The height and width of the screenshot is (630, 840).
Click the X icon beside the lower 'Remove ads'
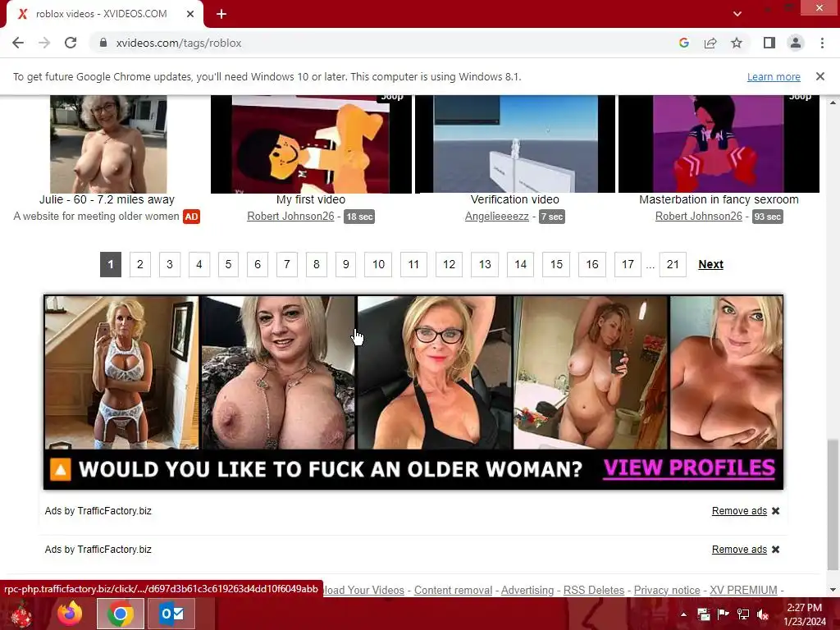(775, 550)
